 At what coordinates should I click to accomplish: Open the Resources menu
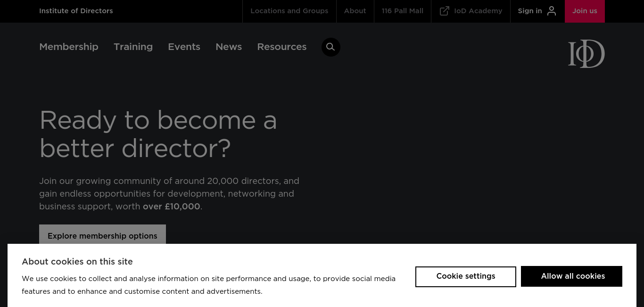pyautogui.click(x=282, y=47)
